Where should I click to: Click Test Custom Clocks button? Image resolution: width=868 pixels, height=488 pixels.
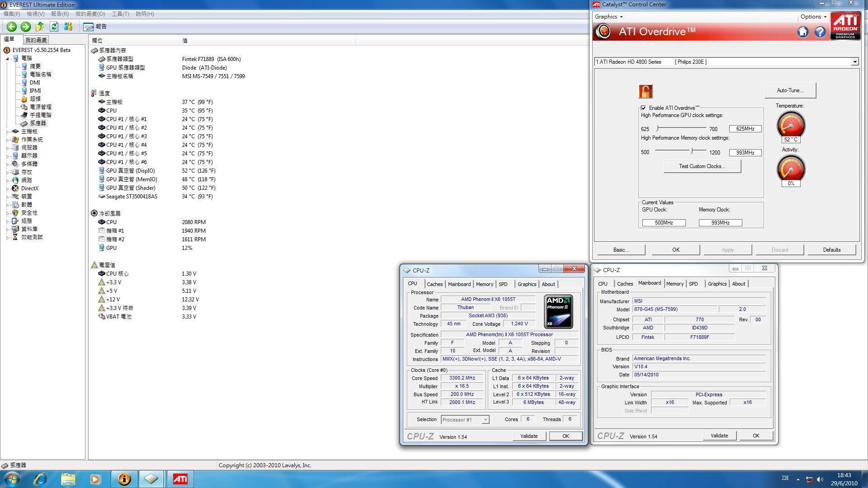coord(702,166)
